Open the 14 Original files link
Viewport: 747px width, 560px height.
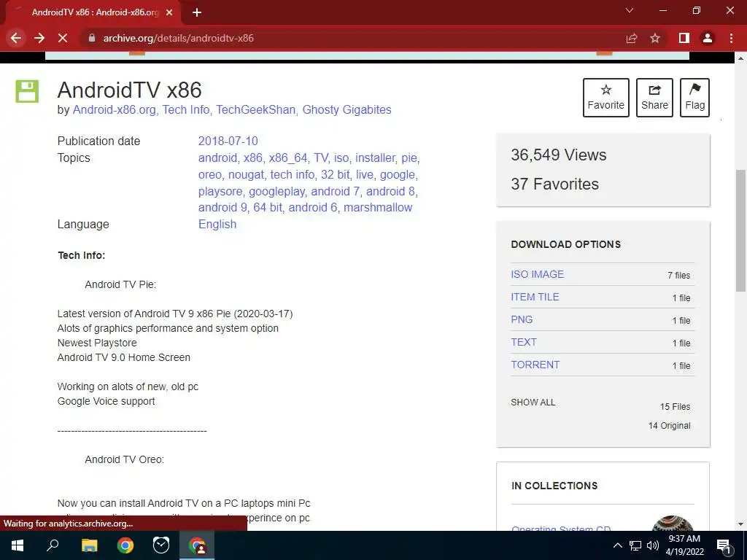[669, 426]
